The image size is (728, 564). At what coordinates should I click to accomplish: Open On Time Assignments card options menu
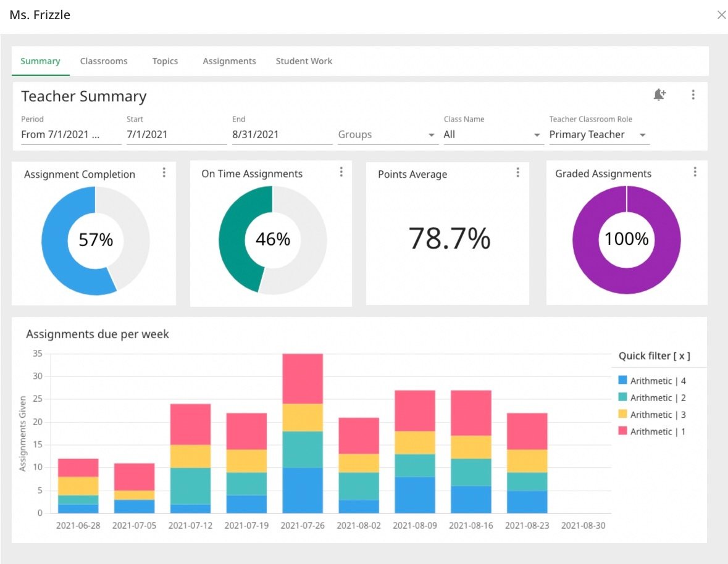[x=341, y=172]
